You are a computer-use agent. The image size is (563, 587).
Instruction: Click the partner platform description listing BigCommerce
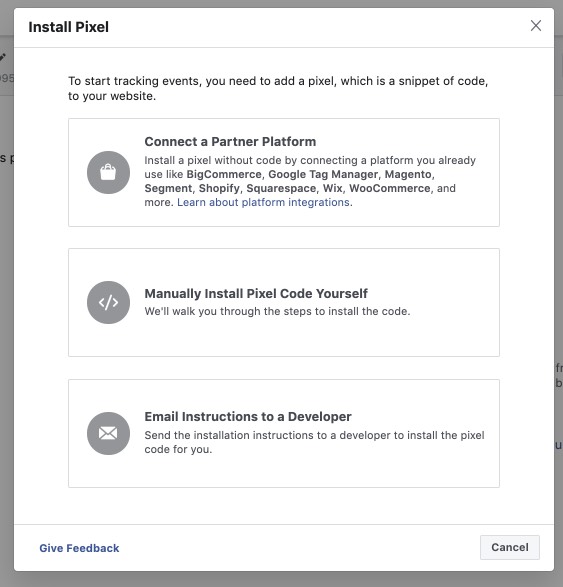310,181
